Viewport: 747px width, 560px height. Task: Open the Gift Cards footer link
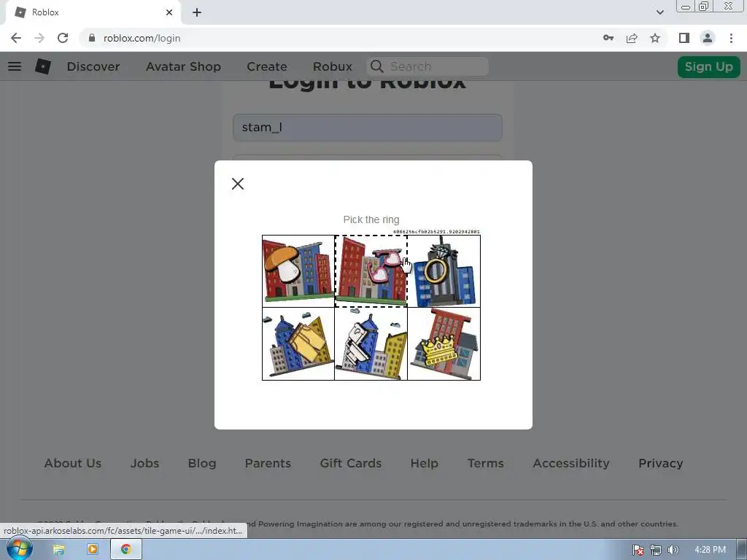click(351, 463)
